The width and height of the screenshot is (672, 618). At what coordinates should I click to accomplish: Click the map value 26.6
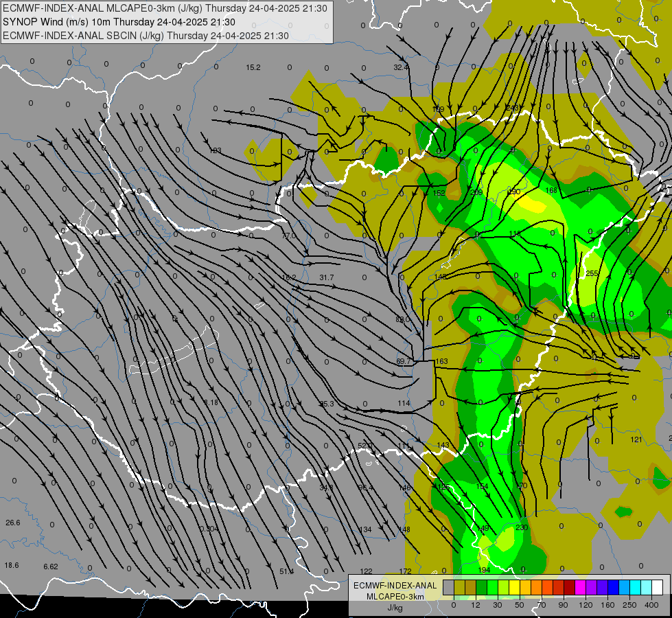pos(13,523)
